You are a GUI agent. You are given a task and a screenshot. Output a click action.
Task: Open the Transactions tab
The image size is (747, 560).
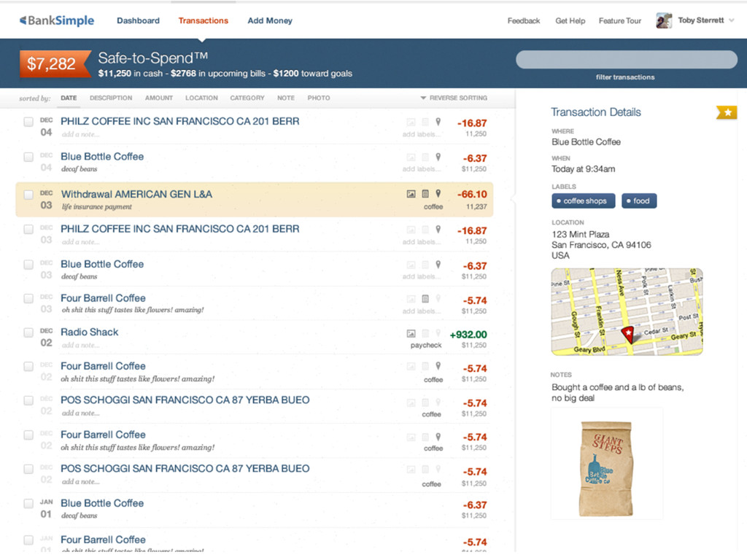pos(204,20)
